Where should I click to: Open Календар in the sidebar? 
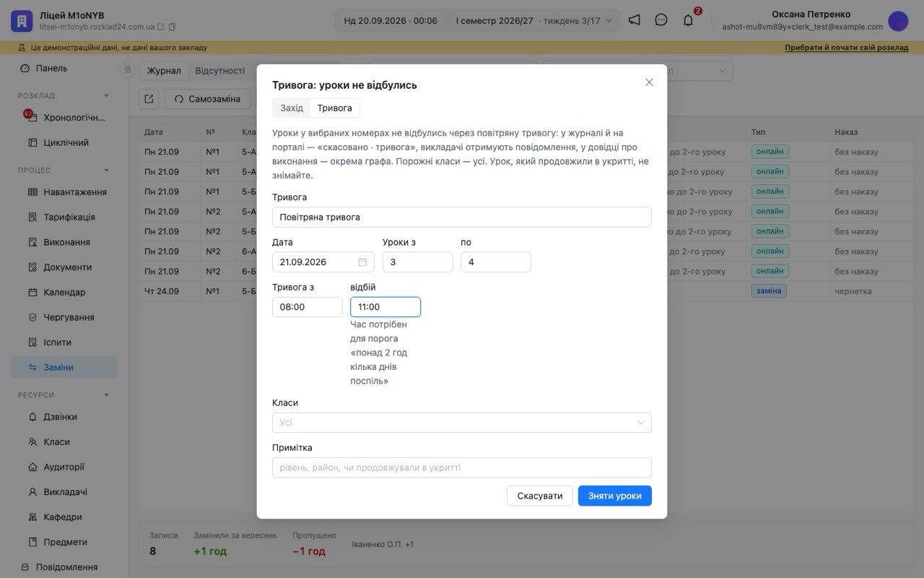tap(64, 292)
